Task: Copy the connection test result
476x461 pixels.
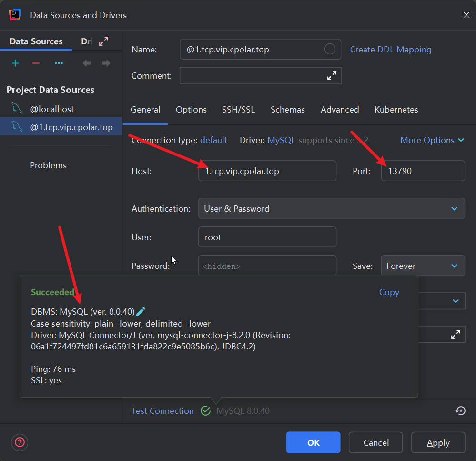Action: tap(389, 292)
